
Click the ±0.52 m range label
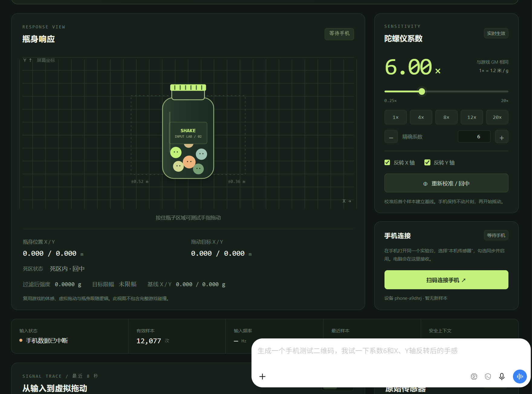coord(140,181)
